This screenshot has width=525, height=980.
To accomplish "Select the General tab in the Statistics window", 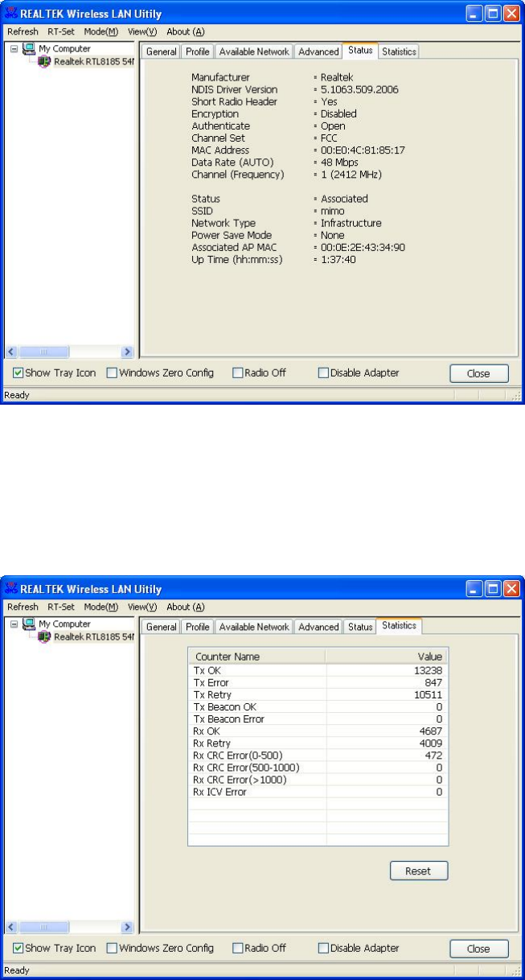I will [162, 627].
